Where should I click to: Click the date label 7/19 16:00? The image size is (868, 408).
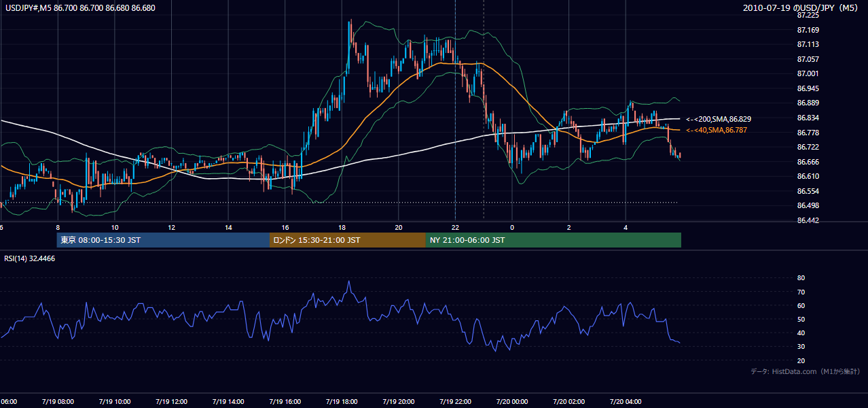[x=285, y=402]
